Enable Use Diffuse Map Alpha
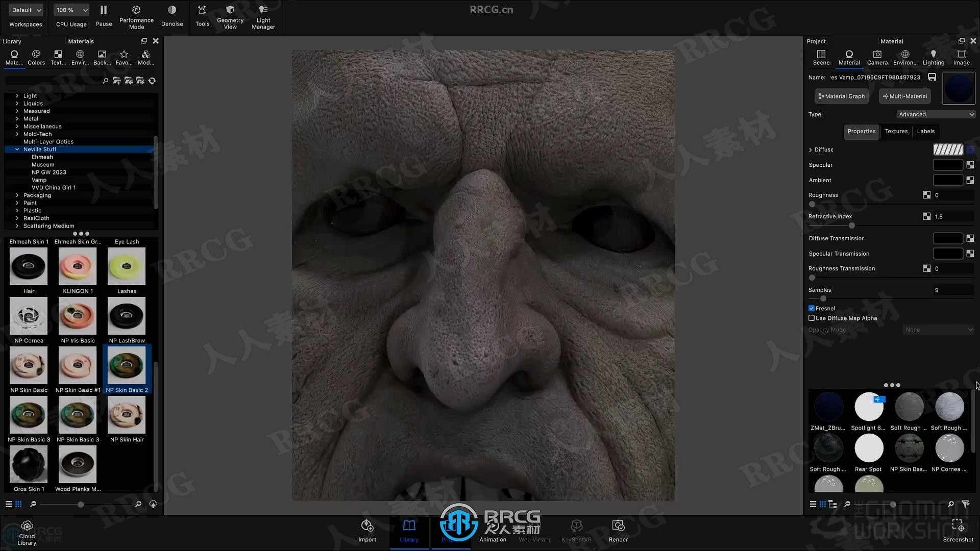 click(x=812, y=318)
